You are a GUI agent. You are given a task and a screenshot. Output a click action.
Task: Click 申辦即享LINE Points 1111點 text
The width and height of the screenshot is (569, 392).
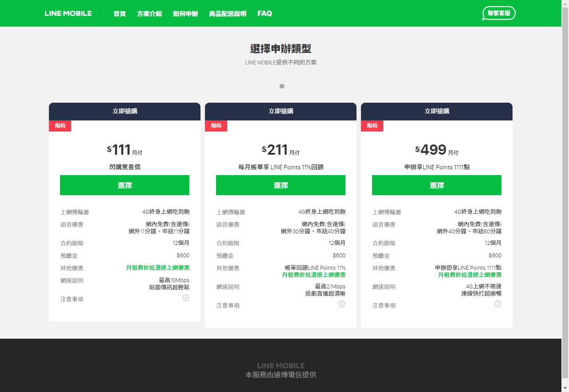[x=469, y=268]
